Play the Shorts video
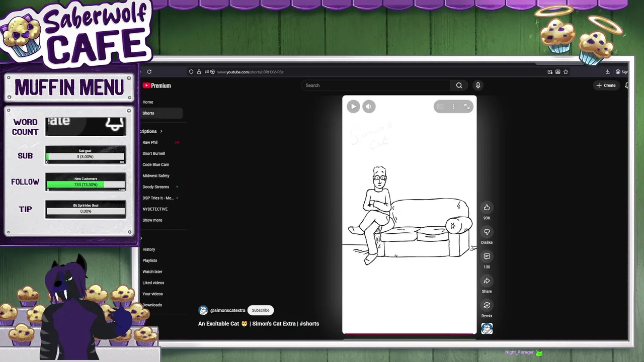 click(x=353, y=106)
